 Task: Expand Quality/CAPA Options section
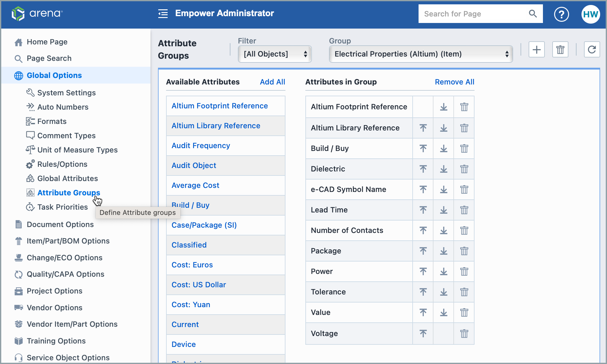tap(65, 274)
